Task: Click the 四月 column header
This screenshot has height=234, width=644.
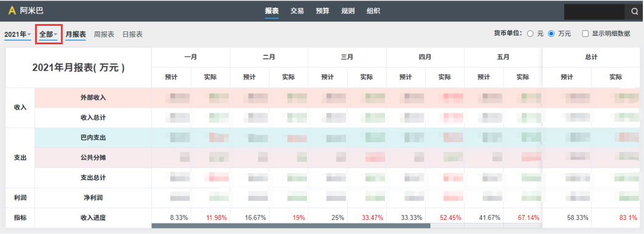Action: tap(425, 57)
